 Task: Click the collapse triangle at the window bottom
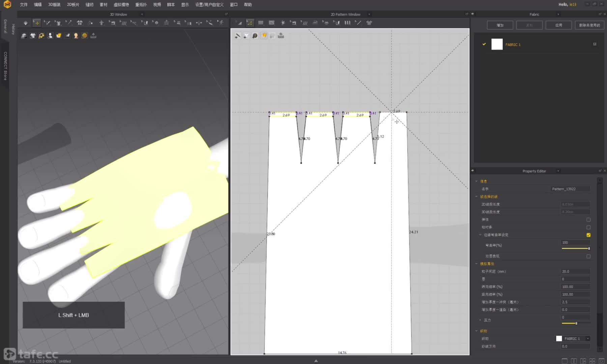click(x=316, y=361)
